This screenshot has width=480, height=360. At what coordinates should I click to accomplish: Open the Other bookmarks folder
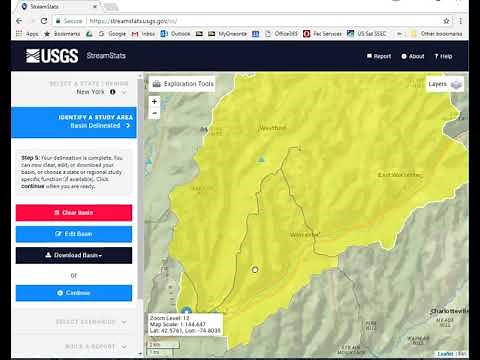point(437,34)
